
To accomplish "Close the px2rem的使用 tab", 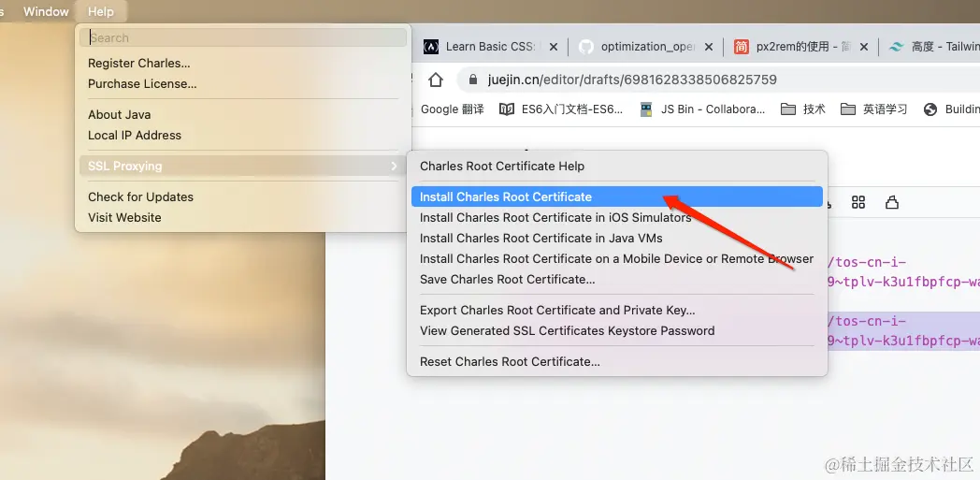I will click(864, 47).
